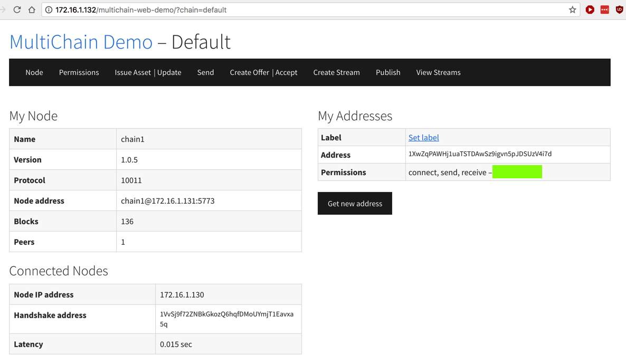
Task: Open the Create Offer page
Action: (x=249, y=72)
